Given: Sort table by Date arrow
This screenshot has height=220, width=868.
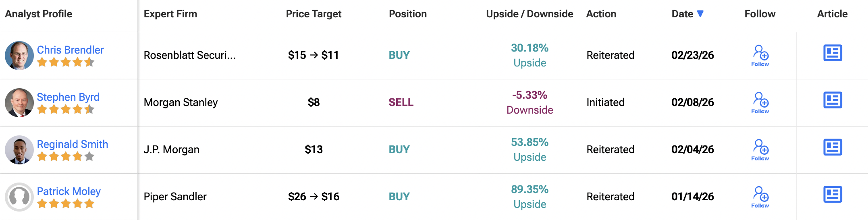Looking at the screenshot, I should coord(700,14).
